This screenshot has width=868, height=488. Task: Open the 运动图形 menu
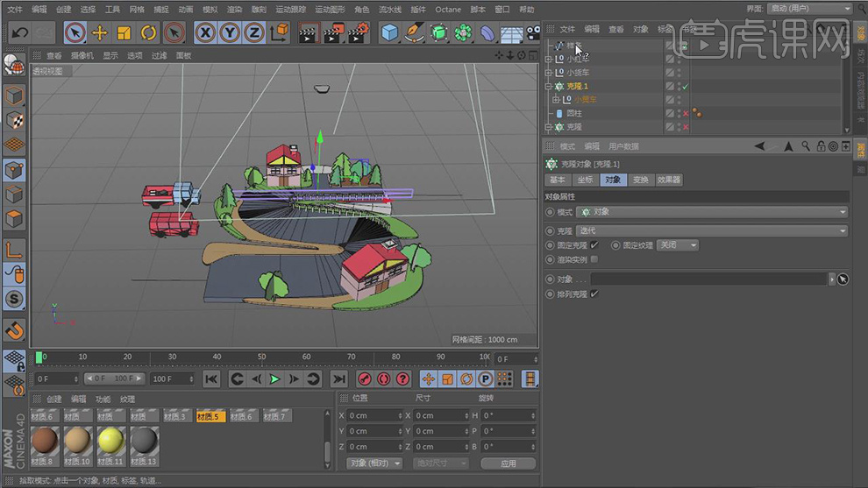coord(330,10)
